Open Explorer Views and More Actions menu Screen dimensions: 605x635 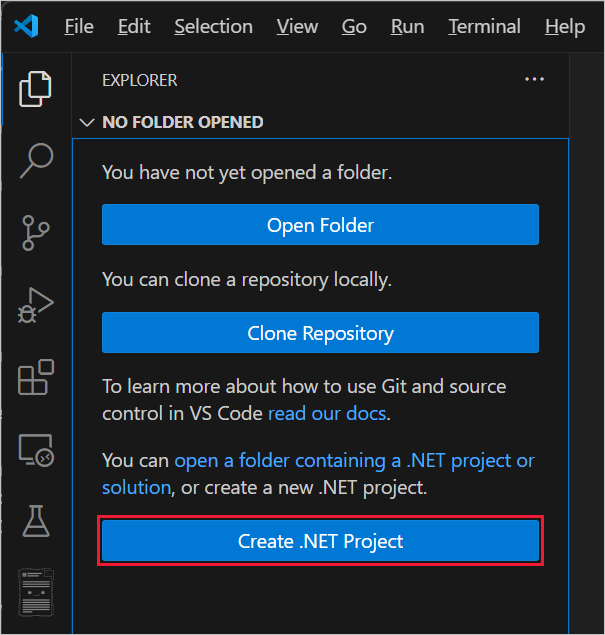(535, 80)
